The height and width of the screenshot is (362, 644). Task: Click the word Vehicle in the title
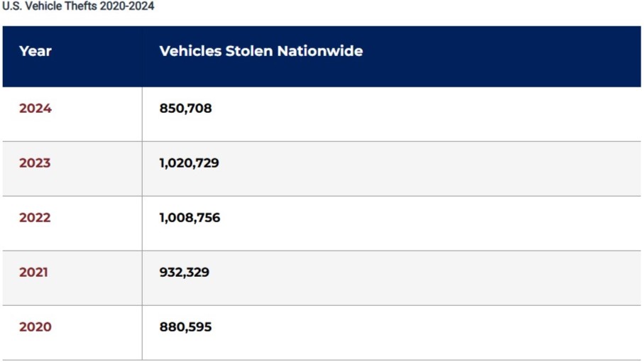tap(44, 6)
